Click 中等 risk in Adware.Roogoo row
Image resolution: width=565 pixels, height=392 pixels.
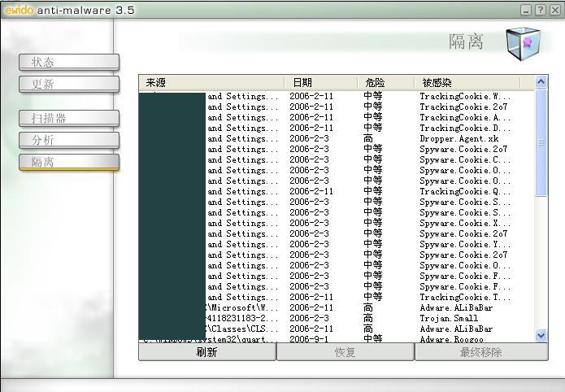point(372,338)
